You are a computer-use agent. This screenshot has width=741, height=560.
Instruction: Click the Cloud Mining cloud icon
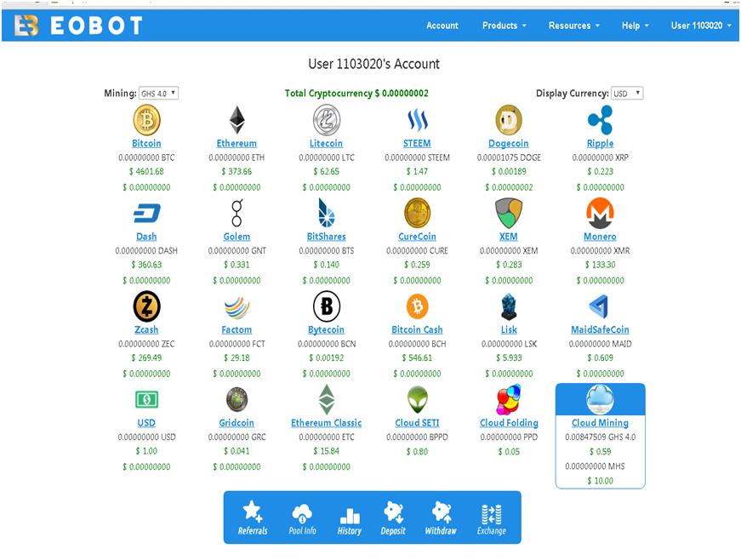point(600,399)
